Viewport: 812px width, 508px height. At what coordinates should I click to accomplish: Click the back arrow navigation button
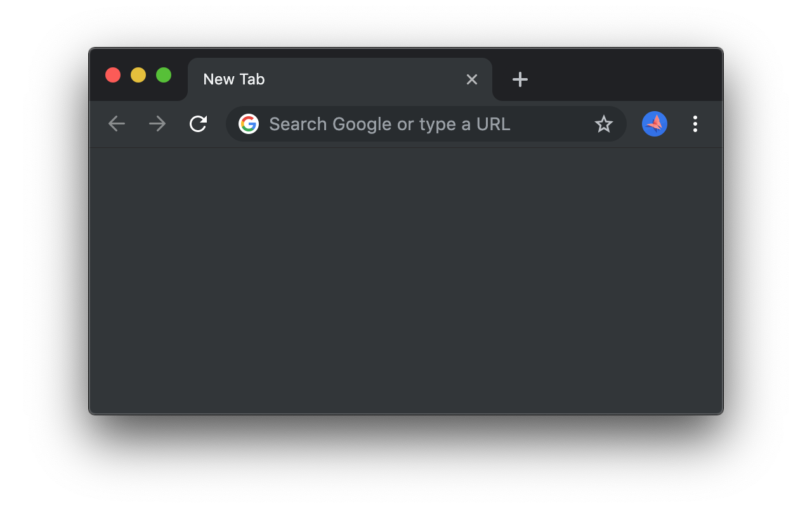[117, 124]
